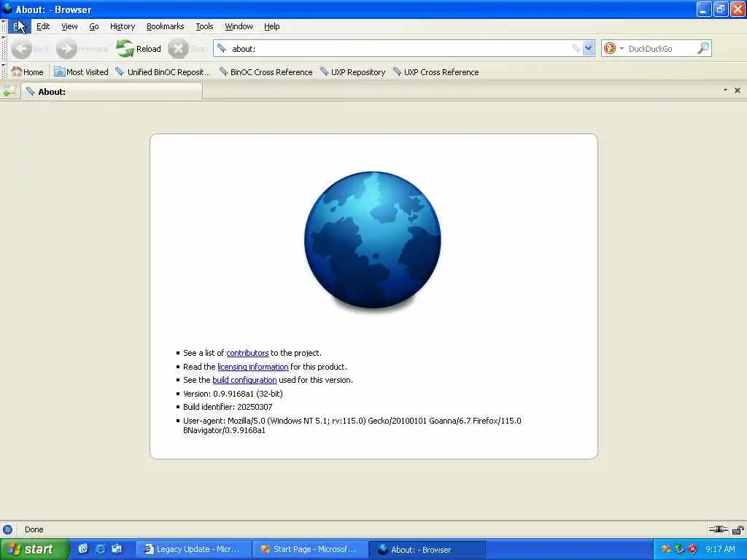Screen dimensions: 747x560
Task: Open the View menu
Action: point(69,26)
